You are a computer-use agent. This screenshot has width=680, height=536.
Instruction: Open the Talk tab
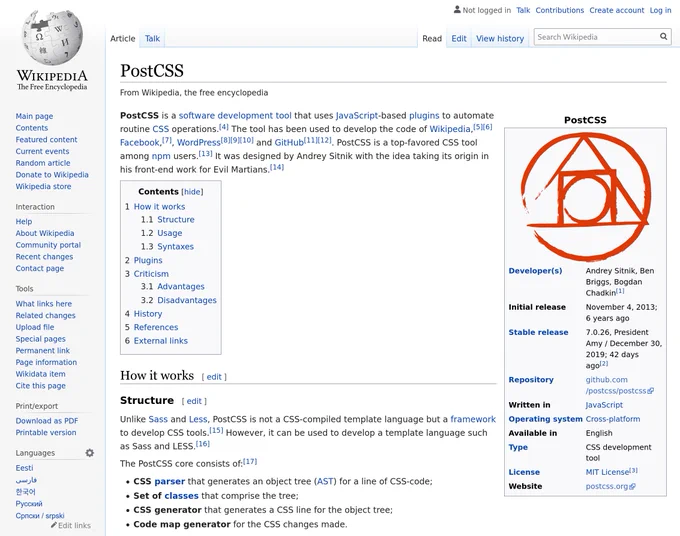[x=152, y=39]
